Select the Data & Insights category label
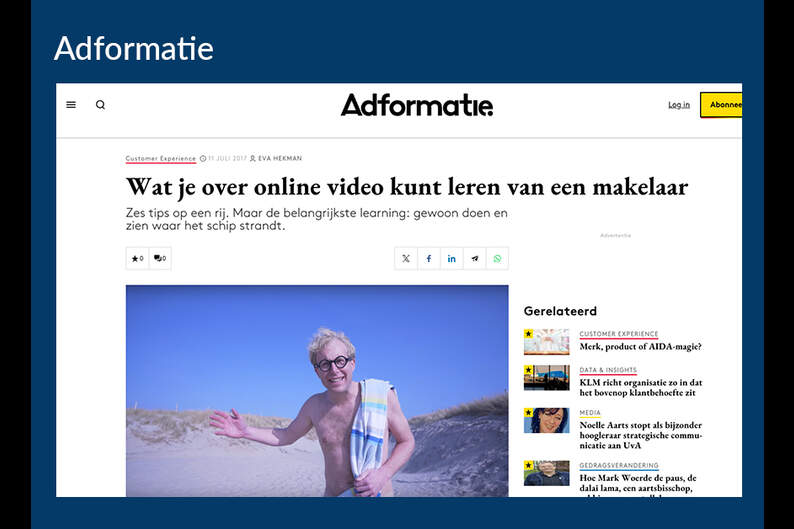This screenshot has height=529, width=794. click(607, 370)
